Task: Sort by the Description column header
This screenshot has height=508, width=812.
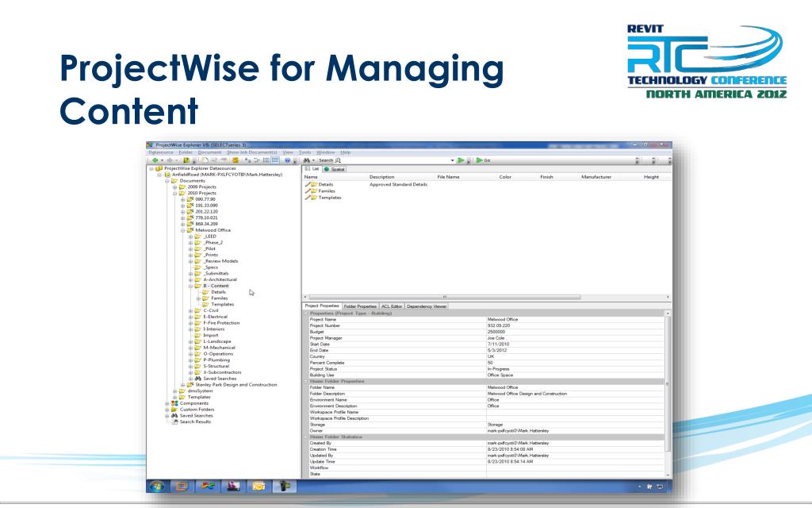Action: pyautogui.click(x=381, y=177)
